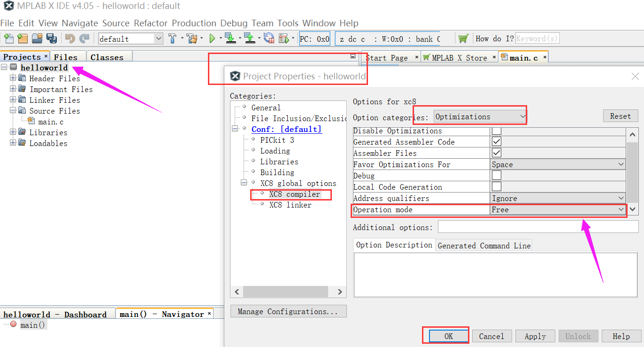Switch to Generated Command Line tab
Viewport: 644px width, 347px height.
tap(484, 246)
